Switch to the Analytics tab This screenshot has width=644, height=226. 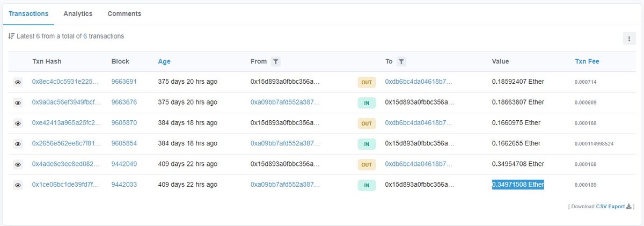point(78,14)
